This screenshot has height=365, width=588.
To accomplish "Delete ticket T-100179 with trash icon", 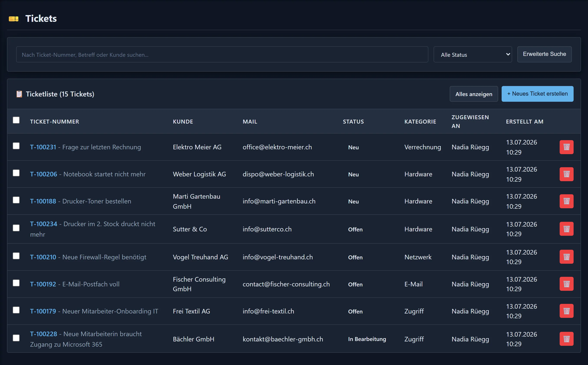I will pos(566,311).
